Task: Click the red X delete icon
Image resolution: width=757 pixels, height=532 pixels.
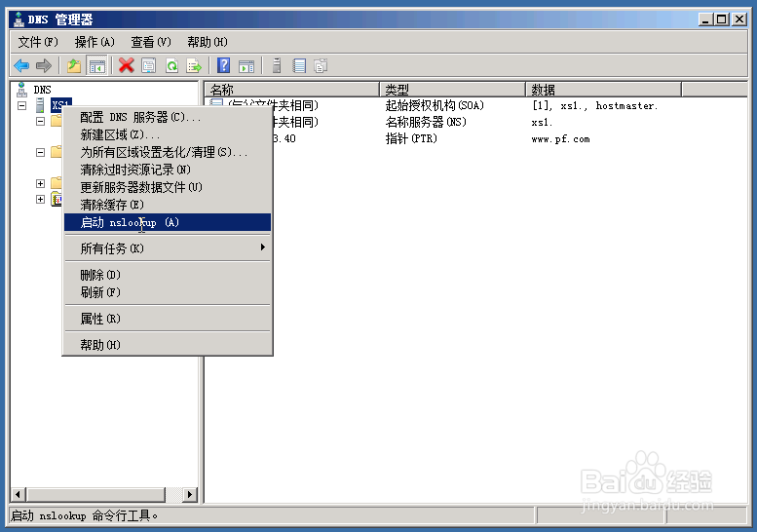Action: [126, 65]
